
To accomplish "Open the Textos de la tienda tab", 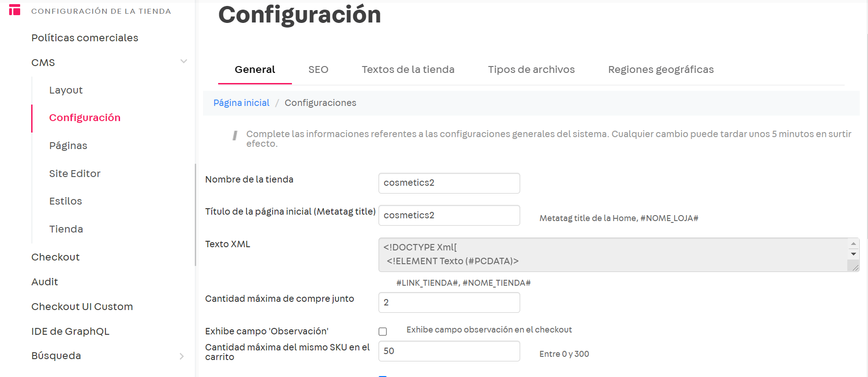I will tap(408, 70).
